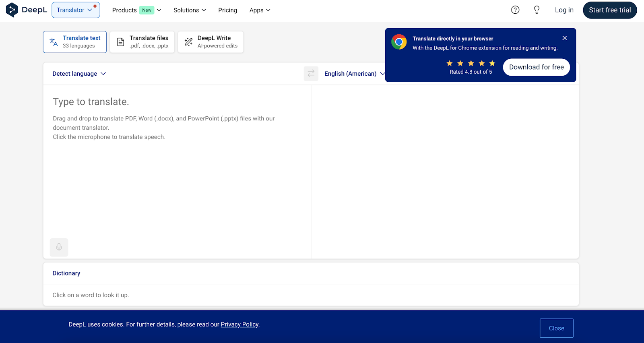This screenshot has height=343, width=644.
Task: Click the translate glyph icon in Translate text
Action: click(54, 42)
